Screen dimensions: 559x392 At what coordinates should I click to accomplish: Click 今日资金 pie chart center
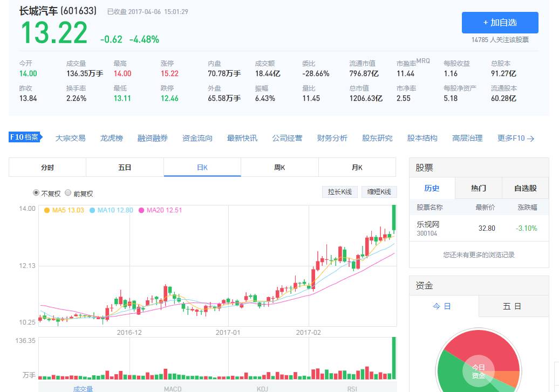click(x=478, y=371)
